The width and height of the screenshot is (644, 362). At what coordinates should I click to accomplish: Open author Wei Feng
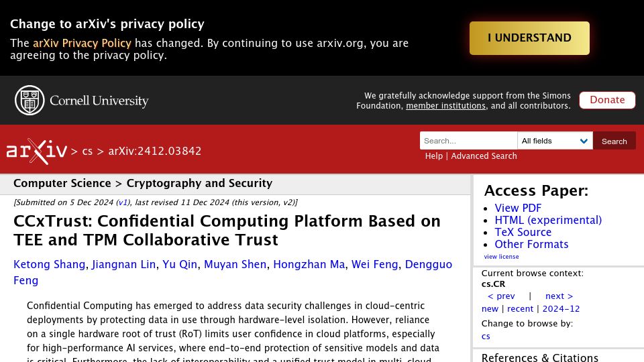pos(374,264)
